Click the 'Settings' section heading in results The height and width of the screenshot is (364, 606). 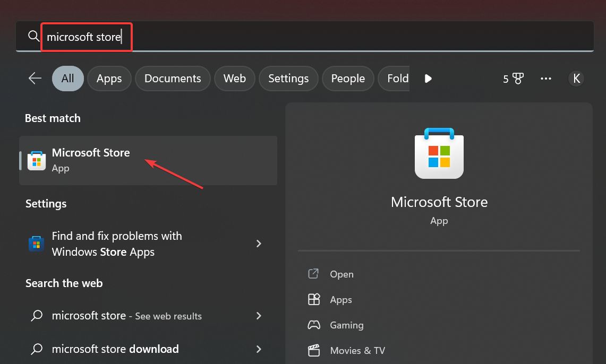coord(46,203)
